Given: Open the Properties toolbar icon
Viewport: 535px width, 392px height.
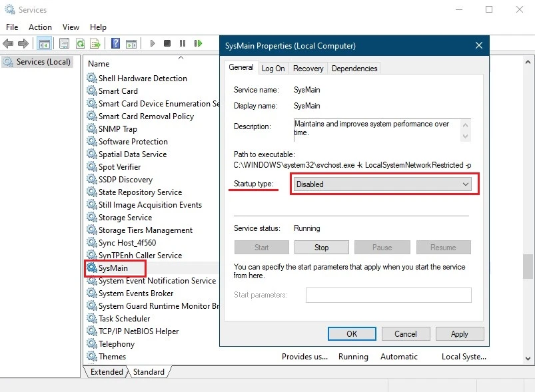Looking at the screenshot, I should pos(64,43).
